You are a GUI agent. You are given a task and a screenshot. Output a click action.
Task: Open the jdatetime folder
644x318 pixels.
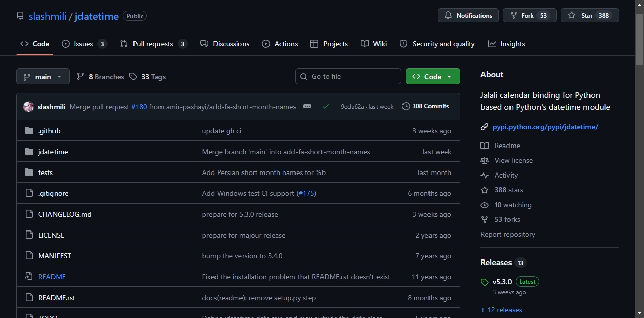click(x=53, y=152)
